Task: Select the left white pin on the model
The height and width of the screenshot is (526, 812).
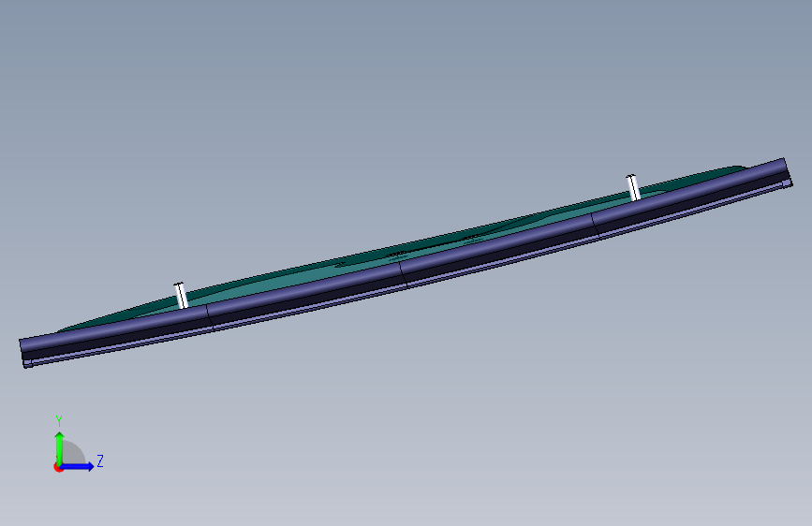Action: (x=181, y=296)
